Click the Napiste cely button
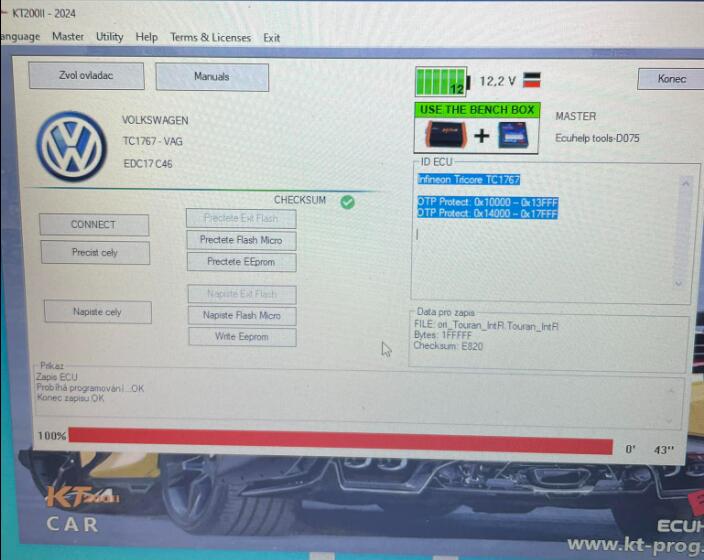This screenshot has height=560, width=704. pyautogui.click(x=97, y=312)
